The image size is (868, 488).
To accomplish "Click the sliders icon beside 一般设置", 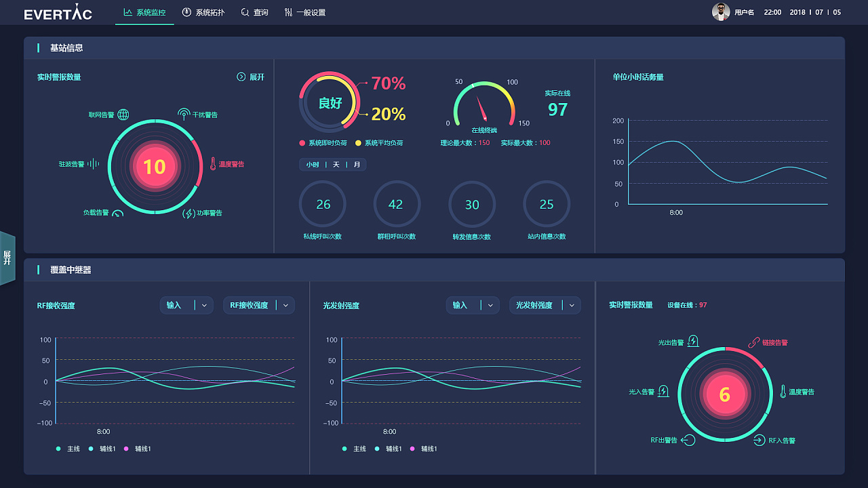I will click(x=289, y=12).
